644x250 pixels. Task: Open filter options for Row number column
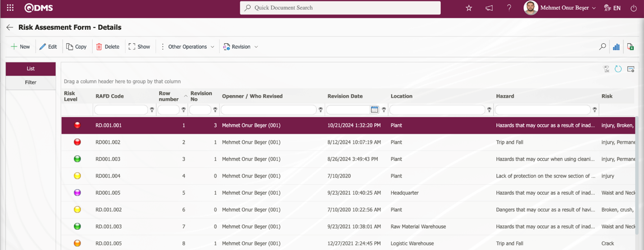[x=183, y=110]
